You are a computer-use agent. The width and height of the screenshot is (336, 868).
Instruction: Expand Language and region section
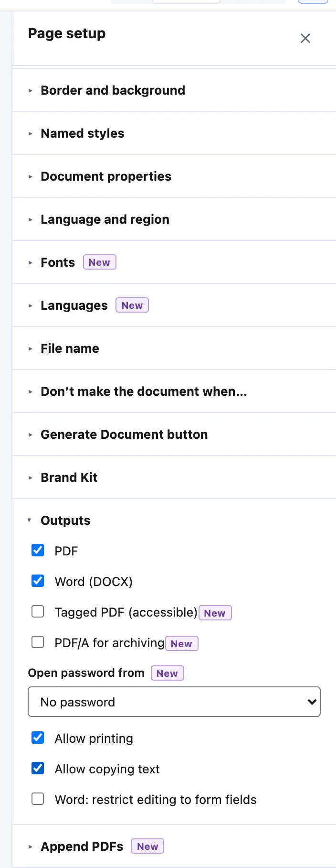(174, 219)
